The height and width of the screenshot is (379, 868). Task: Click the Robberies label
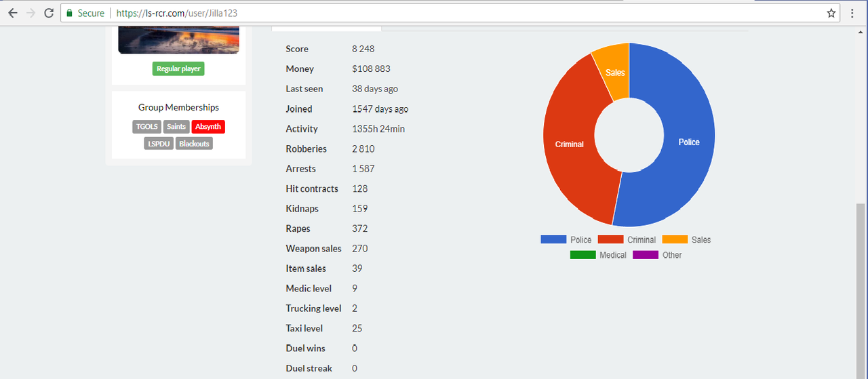click(x=307, y=148)
